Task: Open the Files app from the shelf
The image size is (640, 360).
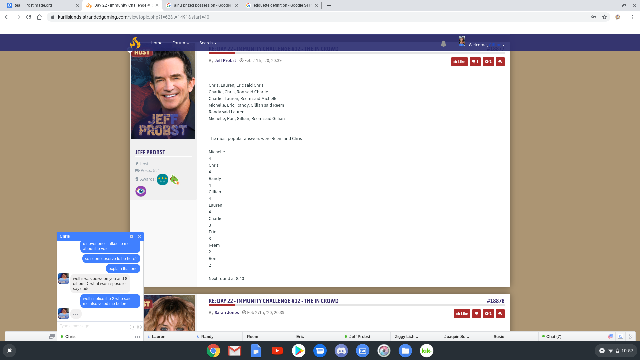Action: (x=405, y=351)
